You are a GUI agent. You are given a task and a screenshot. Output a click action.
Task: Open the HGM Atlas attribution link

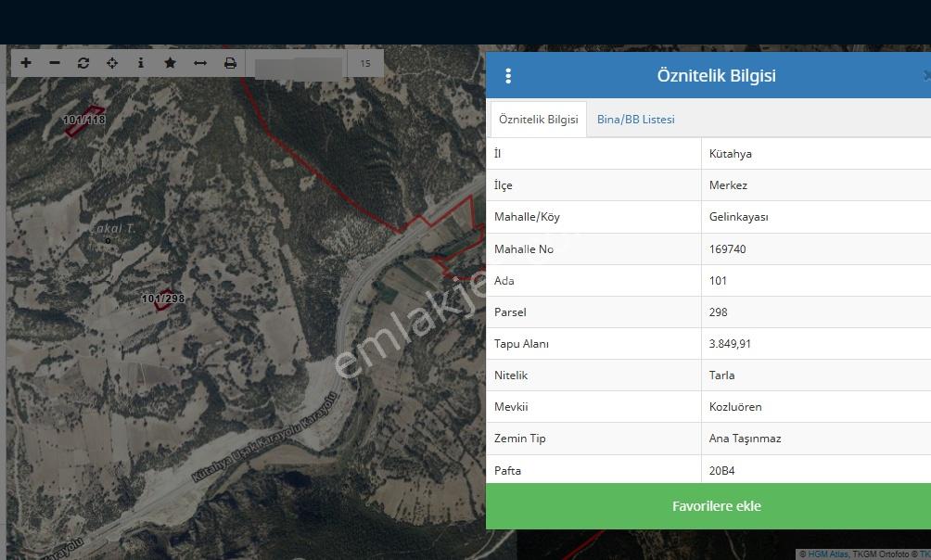pos(828,554)
